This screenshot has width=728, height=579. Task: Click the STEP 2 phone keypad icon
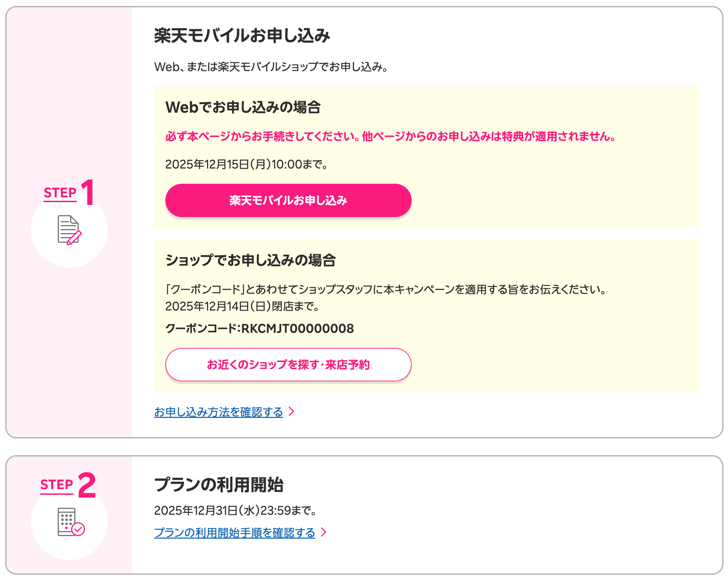(66, 521)
